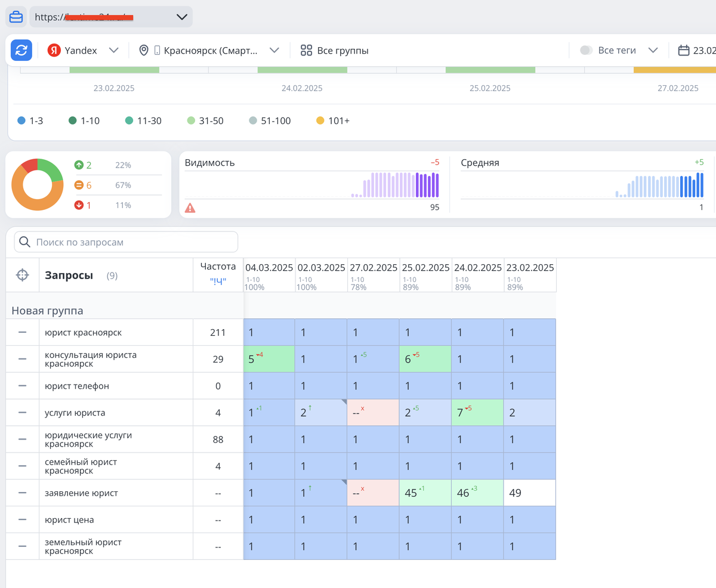Viewport: 716px width, 588px height.
Task: Click the "!Ч" frequency type link
Action: (x=218, y=281)
